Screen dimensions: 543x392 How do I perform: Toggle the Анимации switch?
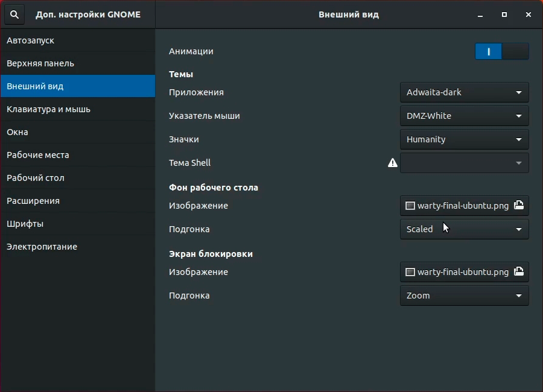click(x=501, y=52)
